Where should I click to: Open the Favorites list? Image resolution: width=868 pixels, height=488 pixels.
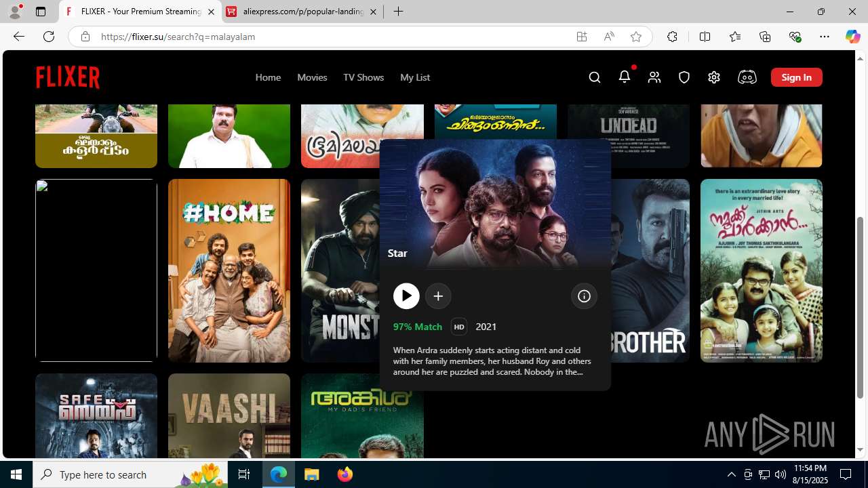coord(735,37)
